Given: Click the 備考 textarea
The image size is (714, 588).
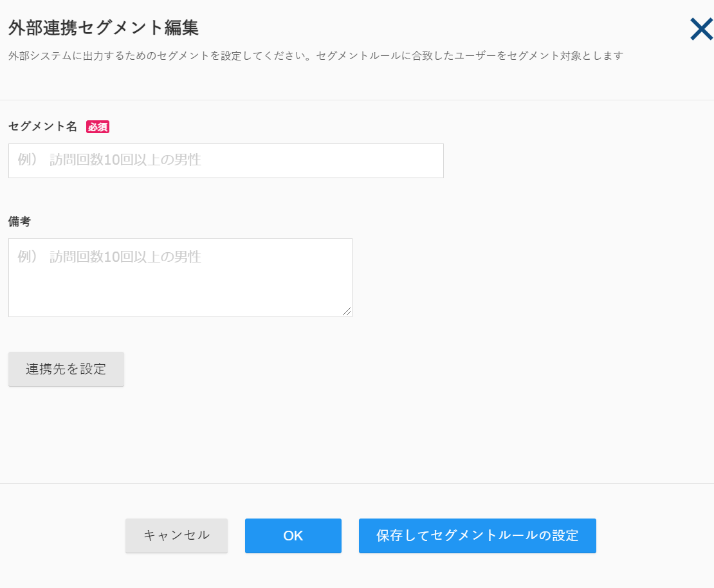Looking at the screenshot, I should pyautogui.click(x=180, y=277).
